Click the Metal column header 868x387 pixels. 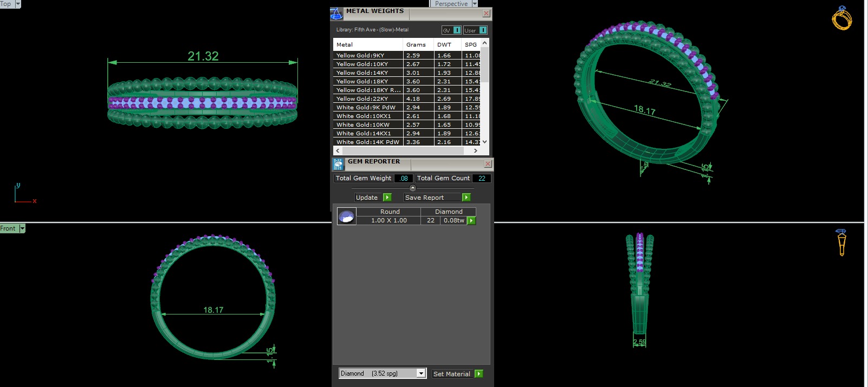[368, 44]
